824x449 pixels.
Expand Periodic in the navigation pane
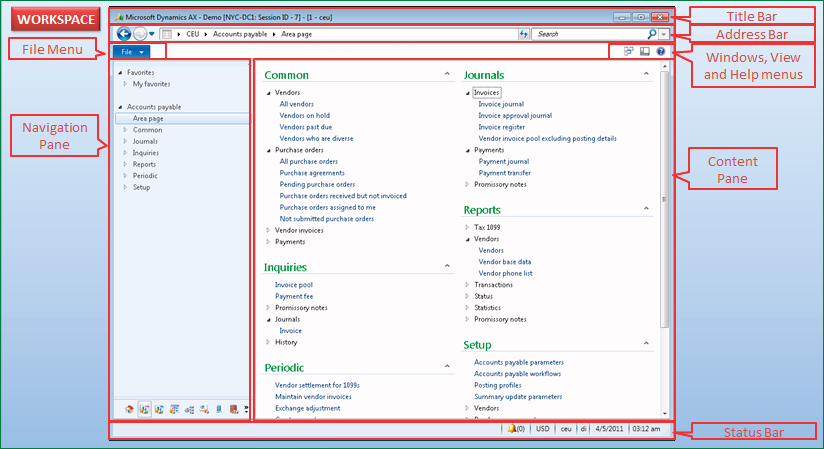(x=125, y=176)
